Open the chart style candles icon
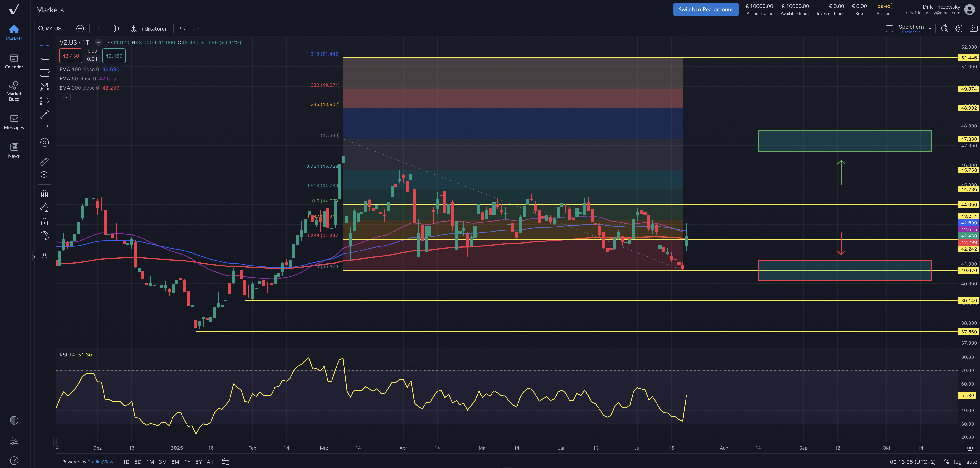The height and width of the screenshot is (468, 980). click(116, 29)
